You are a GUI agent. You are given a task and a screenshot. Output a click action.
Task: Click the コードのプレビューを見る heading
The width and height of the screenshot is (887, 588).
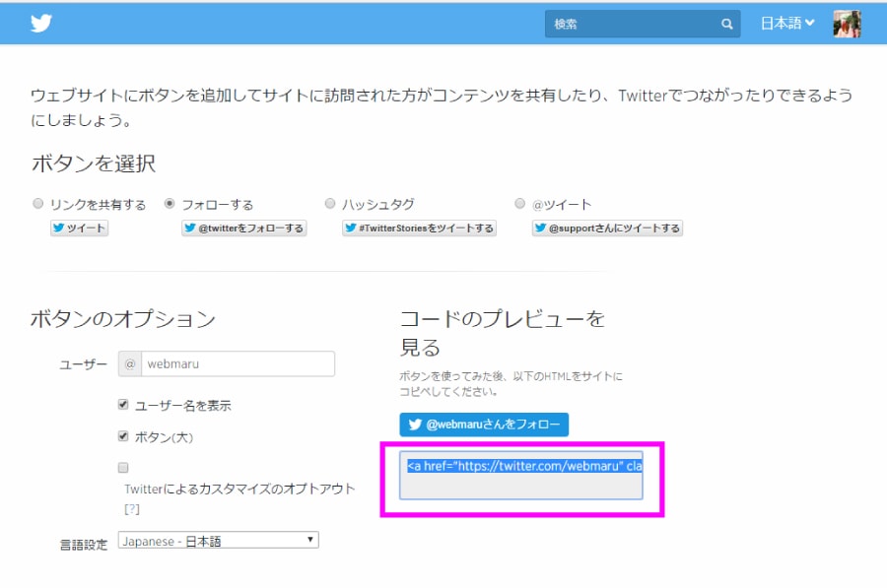503,333
